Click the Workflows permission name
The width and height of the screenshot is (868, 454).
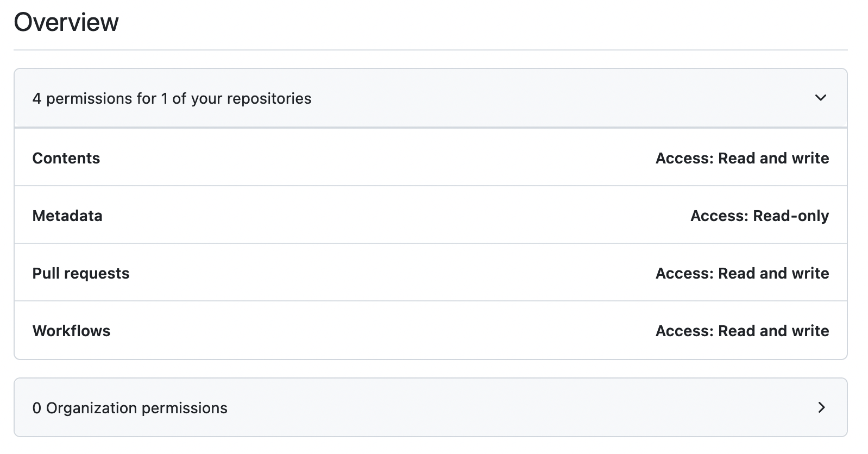(x=72, y=331)
